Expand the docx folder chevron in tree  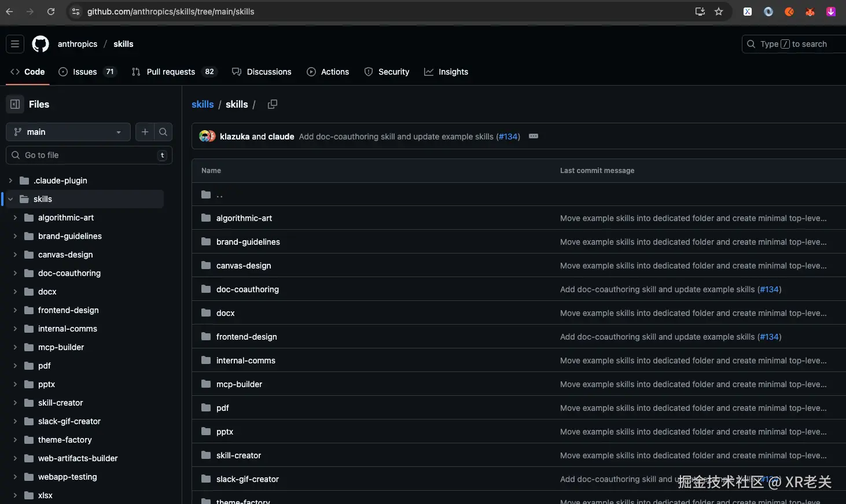pos(15,292)
